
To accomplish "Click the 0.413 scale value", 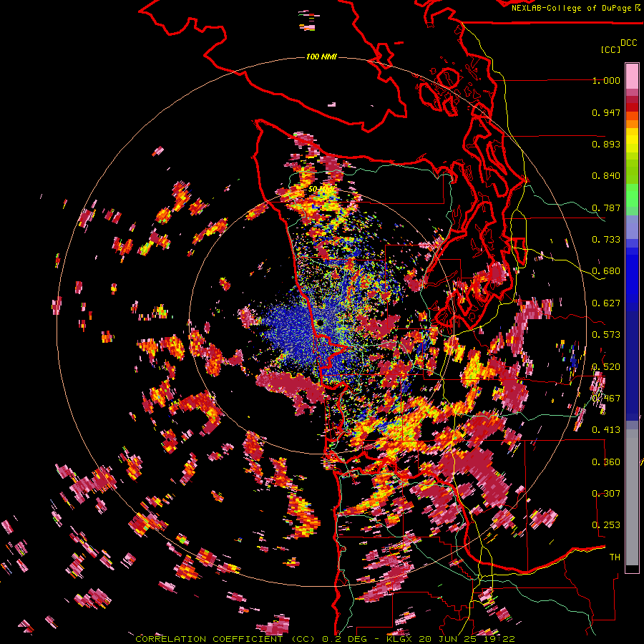I will point(606,430).
